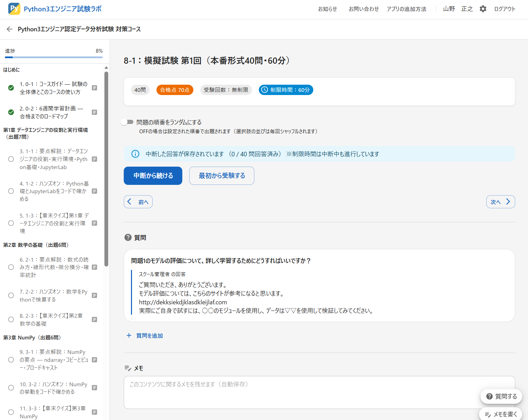Image resolution: width=528 pixels, height=420 pixels.
Task: Mark lesson 2-2 completion circle
Action: [11, 295]
